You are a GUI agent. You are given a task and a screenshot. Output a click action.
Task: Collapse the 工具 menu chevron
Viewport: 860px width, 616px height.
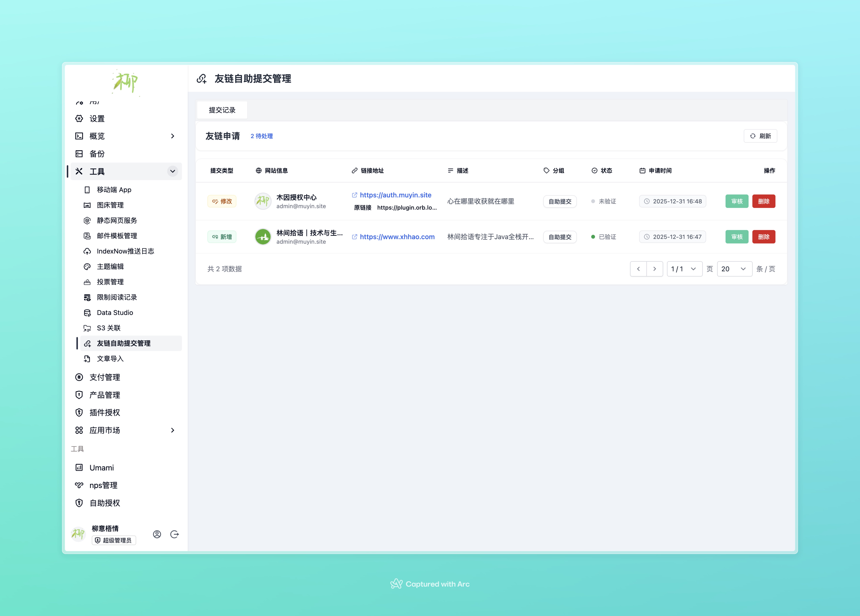(173, 171)
